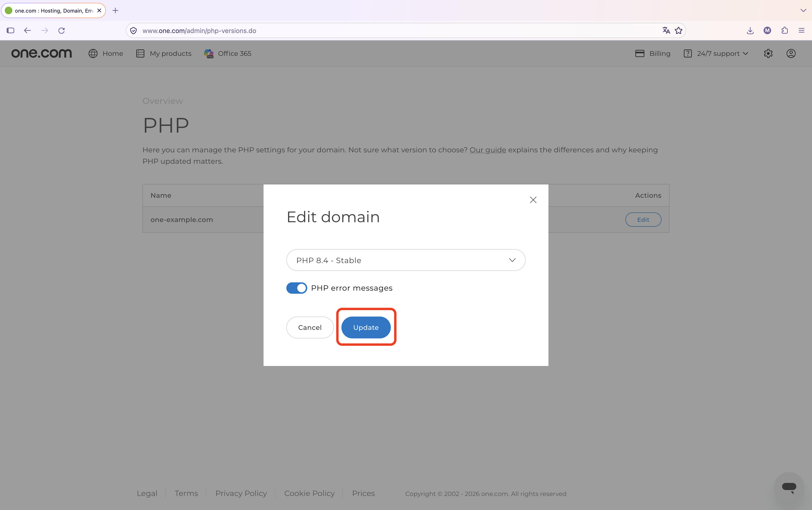Click the globe icon next to Home

coord(93,53)
